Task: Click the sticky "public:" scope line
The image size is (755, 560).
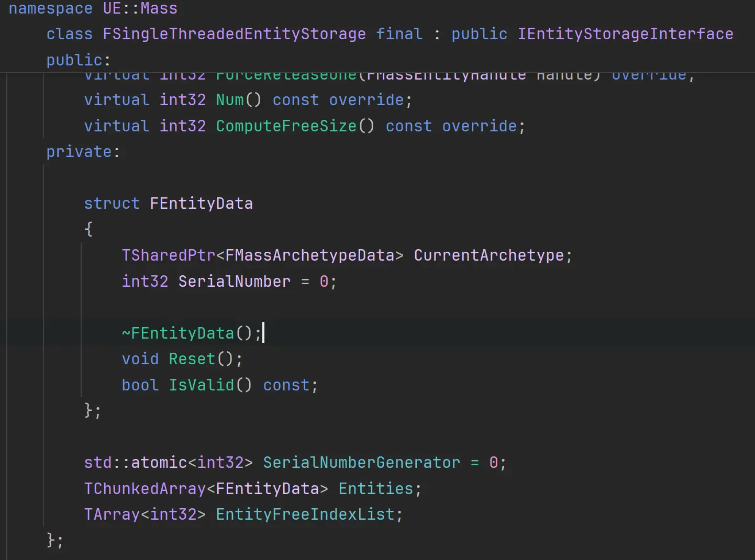Action: tap(78, 60)
